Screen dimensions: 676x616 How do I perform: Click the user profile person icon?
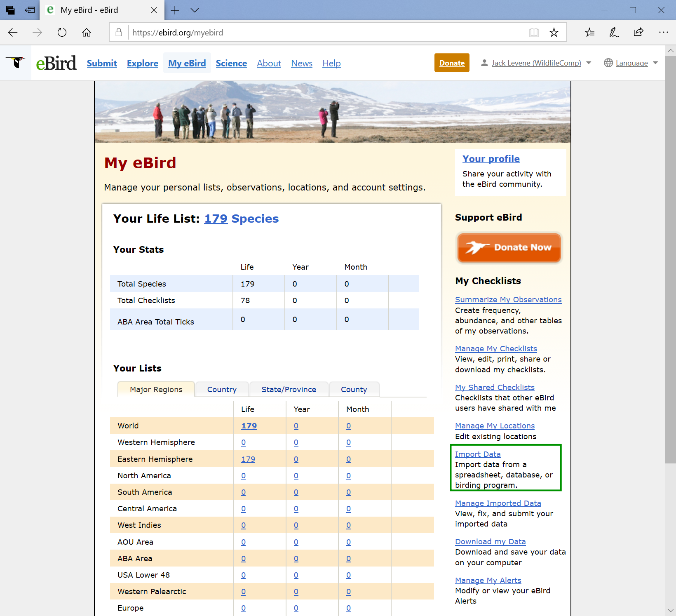point(484,63)
